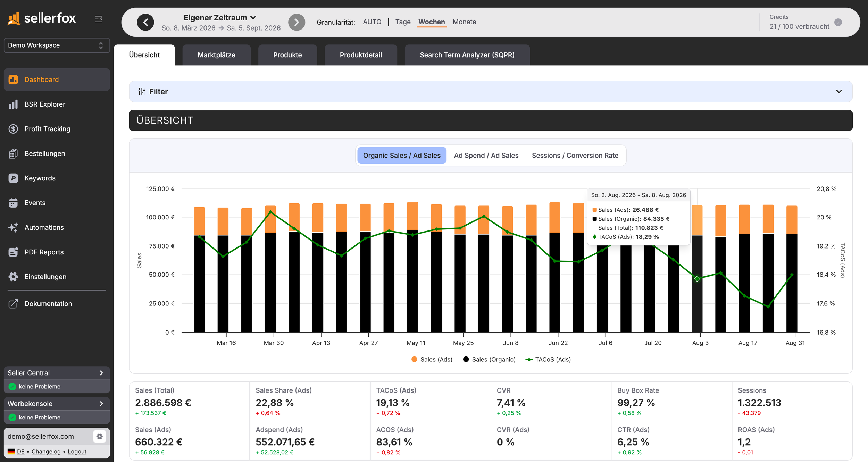This screenshot has height=462, width=868.
Task: Click the Aug 3 week bar
Action: click(697, 269)
